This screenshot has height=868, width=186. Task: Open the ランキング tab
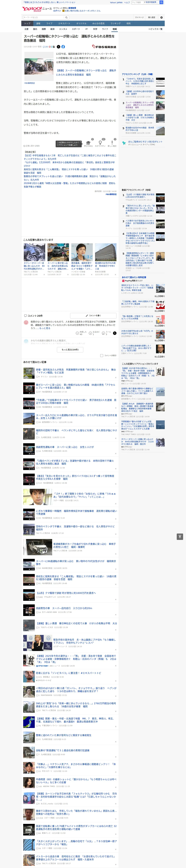tap(115, 24)
